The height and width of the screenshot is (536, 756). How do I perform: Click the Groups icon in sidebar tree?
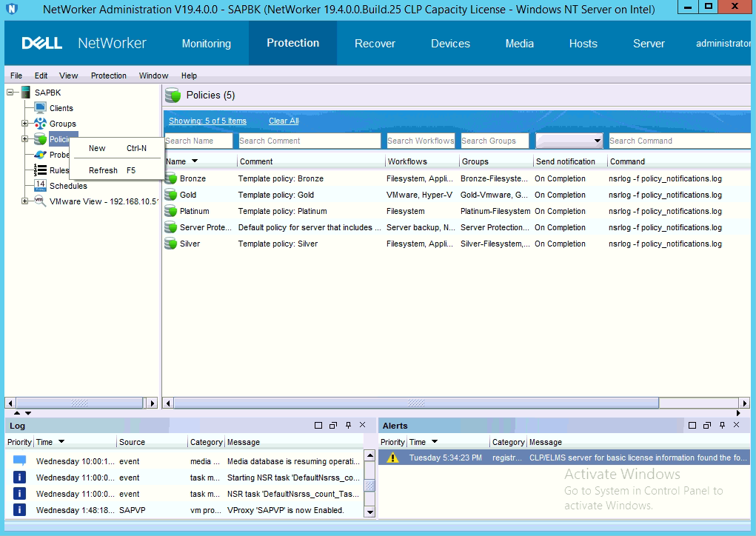click(x=41, y=124)
